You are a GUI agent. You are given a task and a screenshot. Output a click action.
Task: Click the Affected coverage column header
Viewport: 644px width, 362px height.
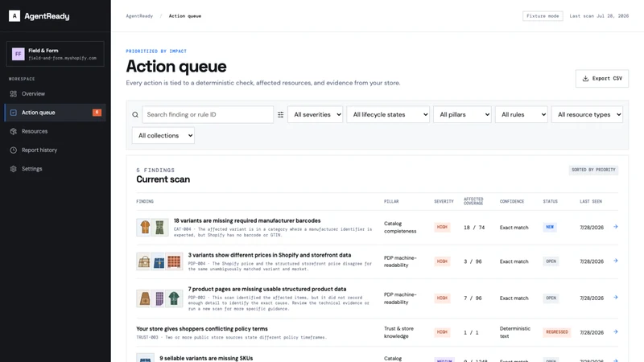[473, 201]
